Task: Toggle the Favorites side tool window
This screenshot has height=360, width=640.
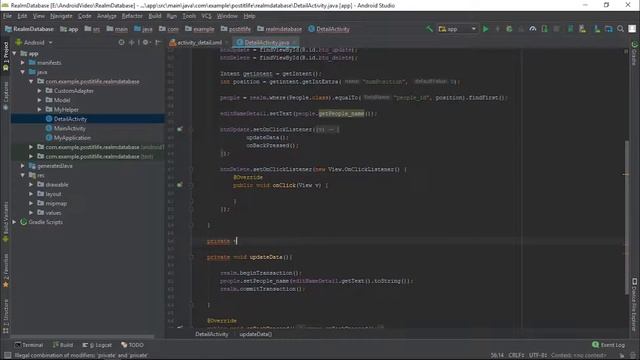Action: 5,271
